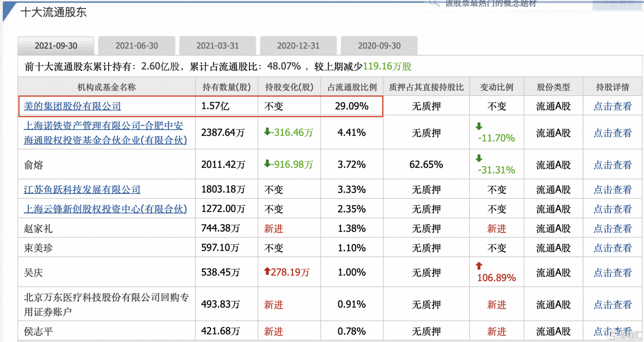Viewport: 644px width, 342px height.
Task: Open the 2021-06-30 date tab
Action: click(x=137, y=46)
